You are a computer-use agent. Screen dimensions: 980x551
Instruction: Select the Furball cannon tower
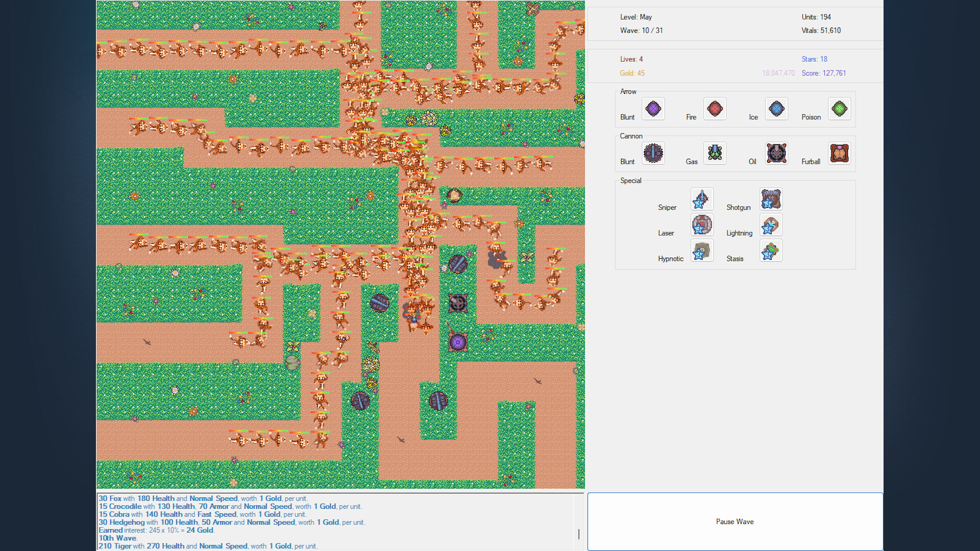pyautogui.click(x=839, y=153)
